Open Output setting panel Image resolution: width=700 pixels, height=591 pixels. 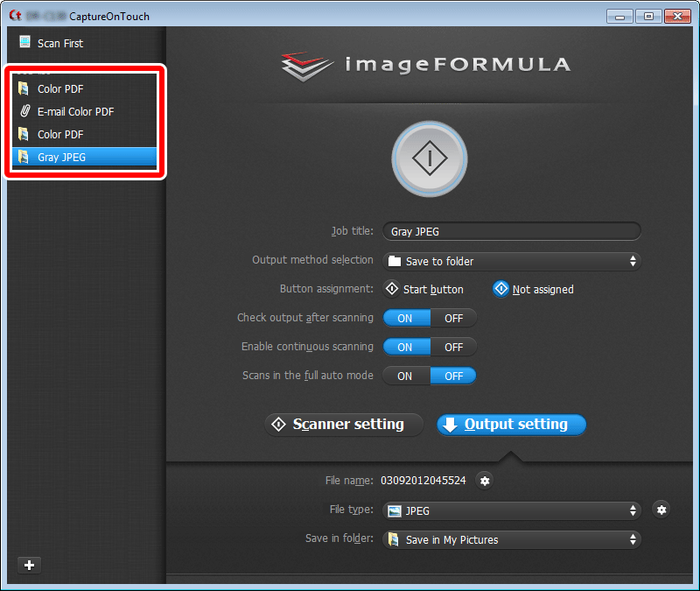512,425
